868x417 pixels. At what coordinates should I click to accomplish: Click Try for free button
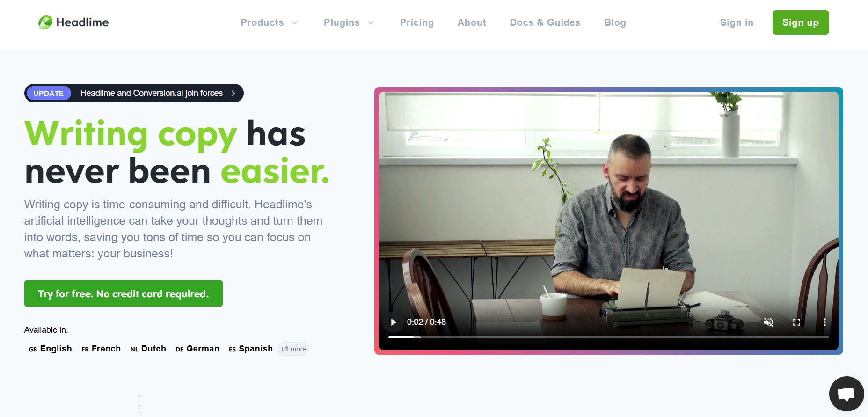tap(124, 293)
